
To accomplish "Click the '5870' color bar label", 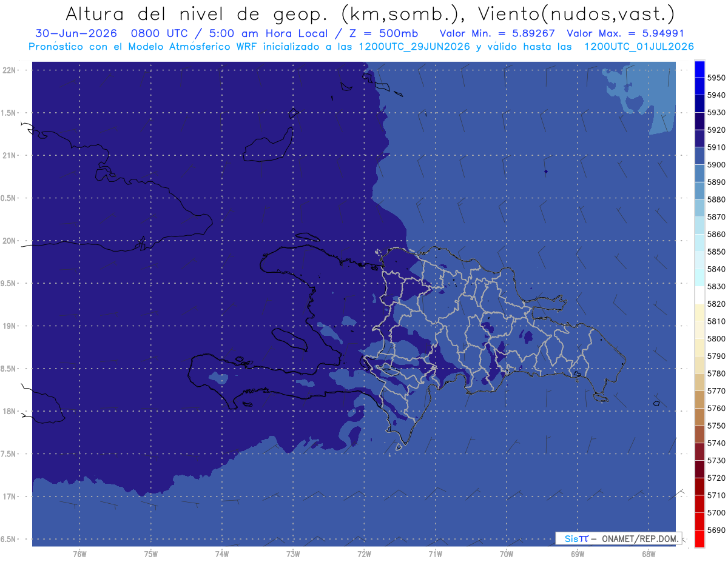I will coord(716,217).
